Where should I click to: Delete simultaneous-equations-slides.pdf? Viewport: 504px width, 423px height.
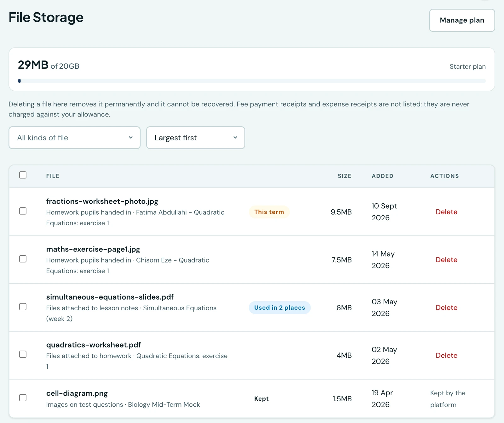(446, 307)
